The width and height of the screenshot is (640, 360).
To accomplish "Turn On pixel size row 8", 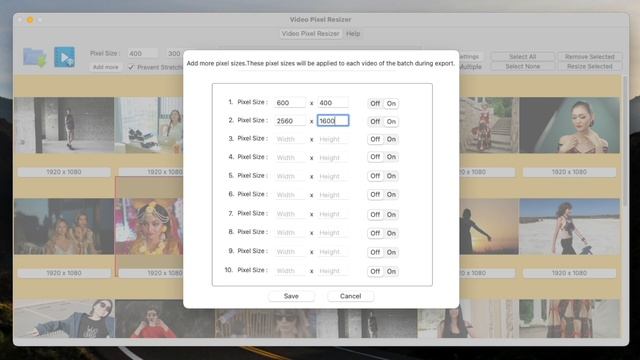I will [391, 233].
